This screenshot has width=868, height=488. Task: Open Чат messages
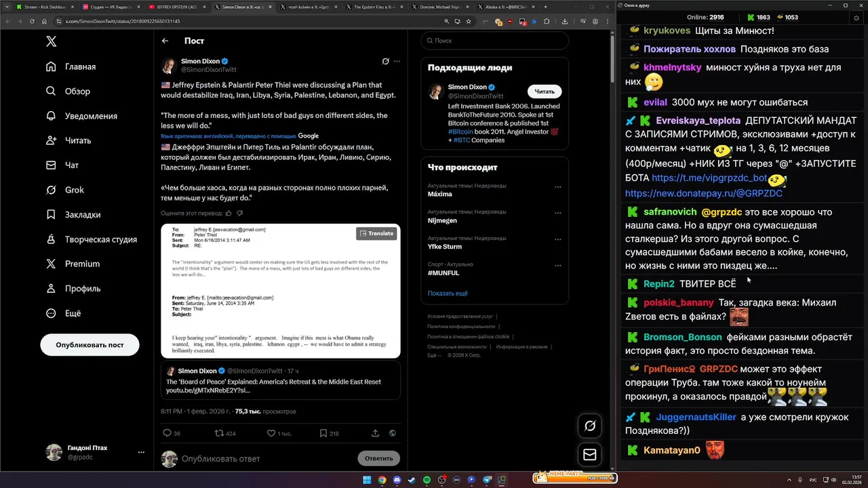(x=62, y=165)
